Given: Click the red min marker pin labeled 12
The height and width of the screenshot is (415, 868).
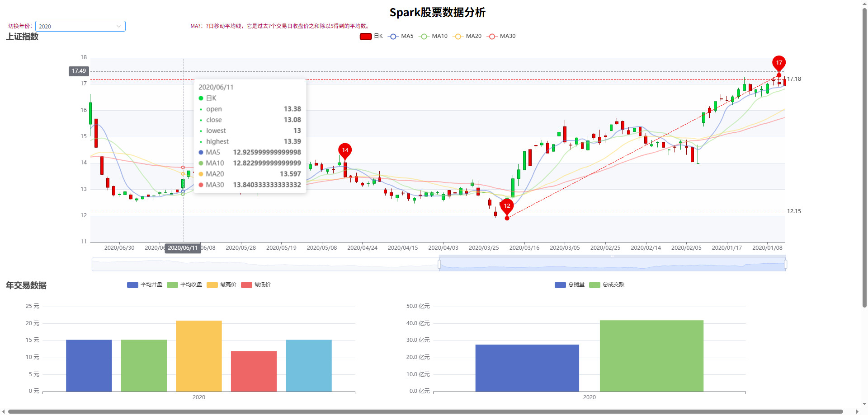Looking at the screenshot, I should 507,206.
